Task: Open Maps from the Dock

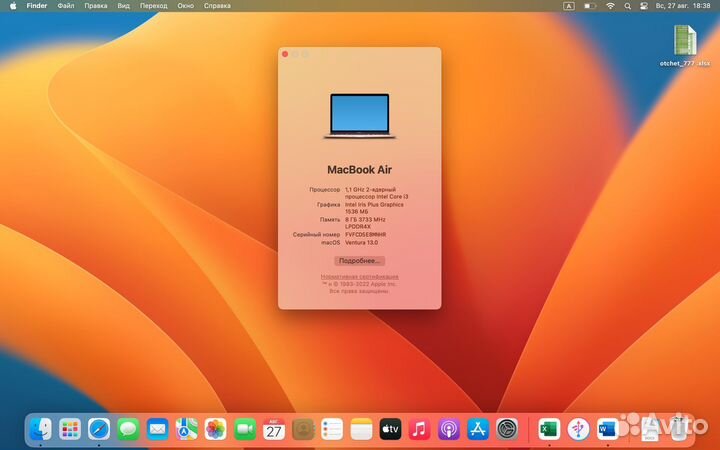Action: [x=186, y=430]
